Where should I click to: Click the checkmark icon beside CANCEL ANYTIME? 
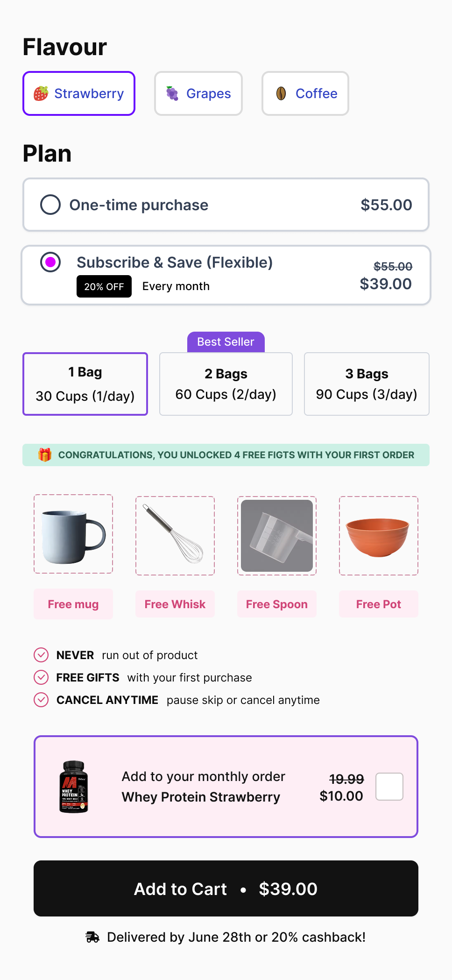[x=41, y=700]
